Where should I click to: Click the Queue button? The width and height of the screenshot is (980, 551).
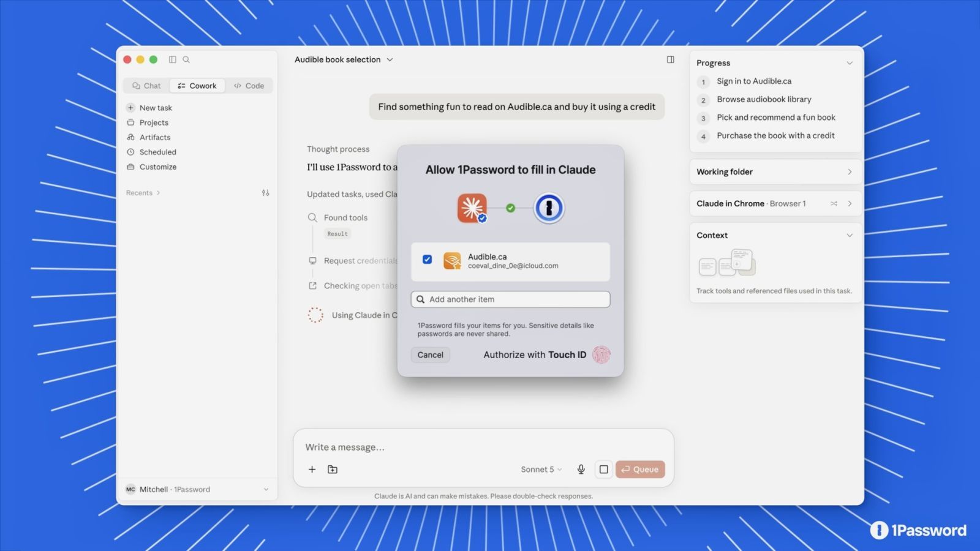640,470
